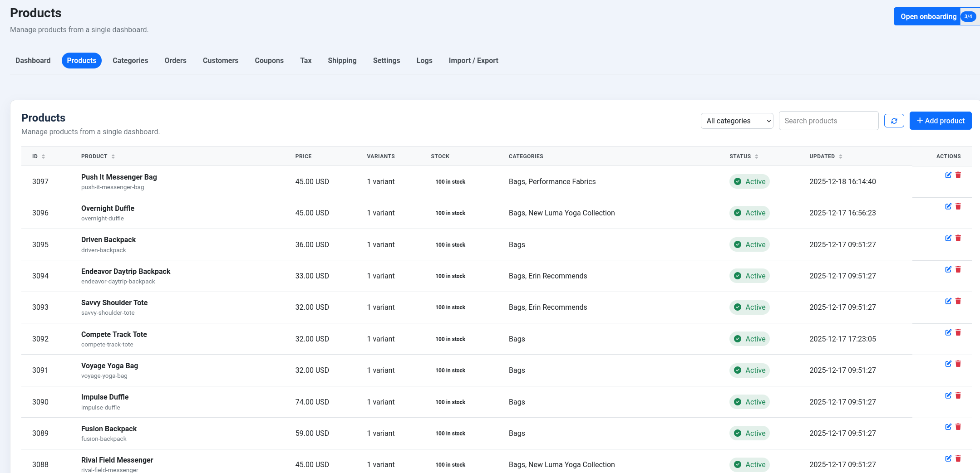Viewport: 980px width, 473px height.
Task: Edit the Push It Messenger Bag product
Action: point(948,175)
